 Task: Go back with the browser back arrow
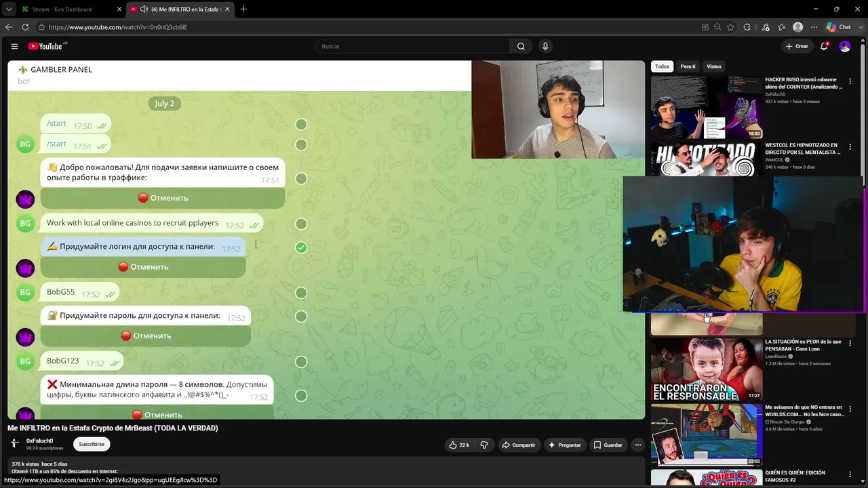(9, 27)
